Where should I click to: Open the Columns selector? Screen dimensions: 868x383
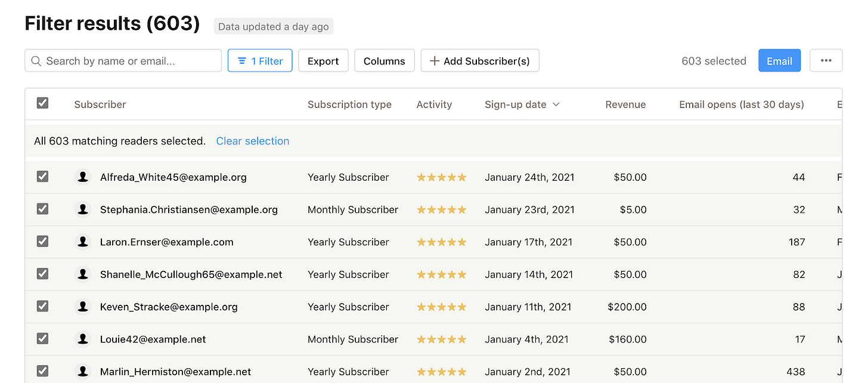384,60
